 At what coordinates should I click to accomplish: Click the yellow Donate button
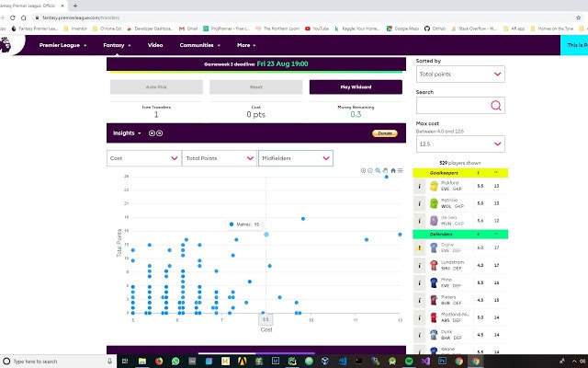click(385, 133)
